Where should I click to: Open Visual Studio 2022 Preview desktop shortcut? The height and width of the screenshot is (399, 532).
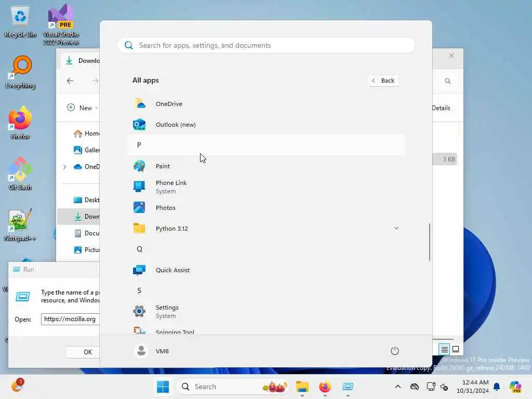click(x=61, y=25)
